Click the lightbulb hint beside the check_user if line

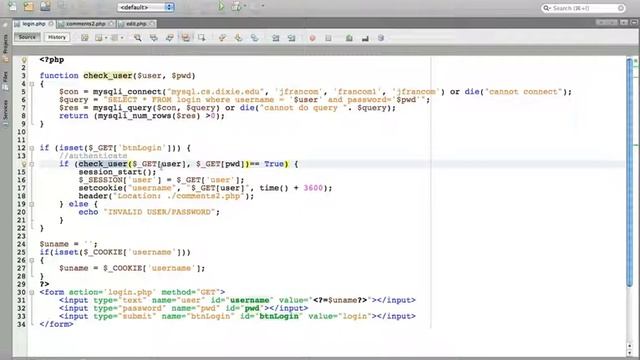coord(24,164)
